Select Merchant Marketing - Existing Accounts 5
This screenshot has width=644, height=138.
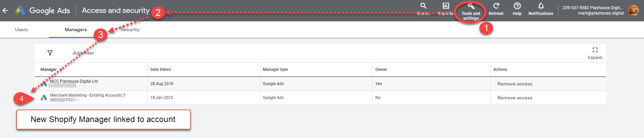pos(88,95)
